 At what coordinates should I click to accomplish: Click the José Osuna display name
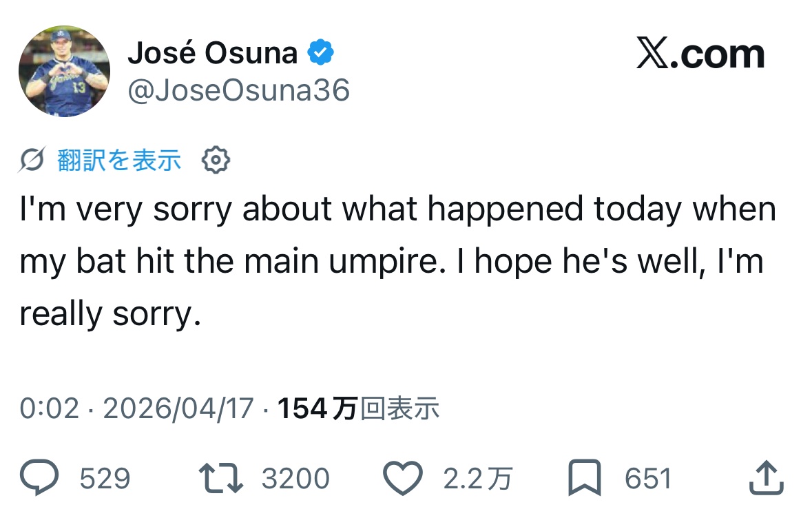click(212, 53)
